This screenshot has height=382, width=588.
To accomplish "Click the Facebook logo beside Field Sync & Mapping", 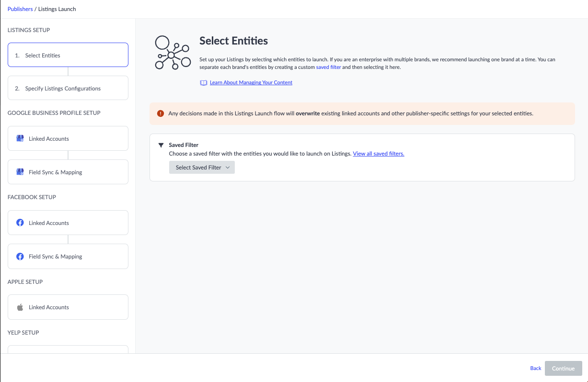I will [x=20, y=256].
